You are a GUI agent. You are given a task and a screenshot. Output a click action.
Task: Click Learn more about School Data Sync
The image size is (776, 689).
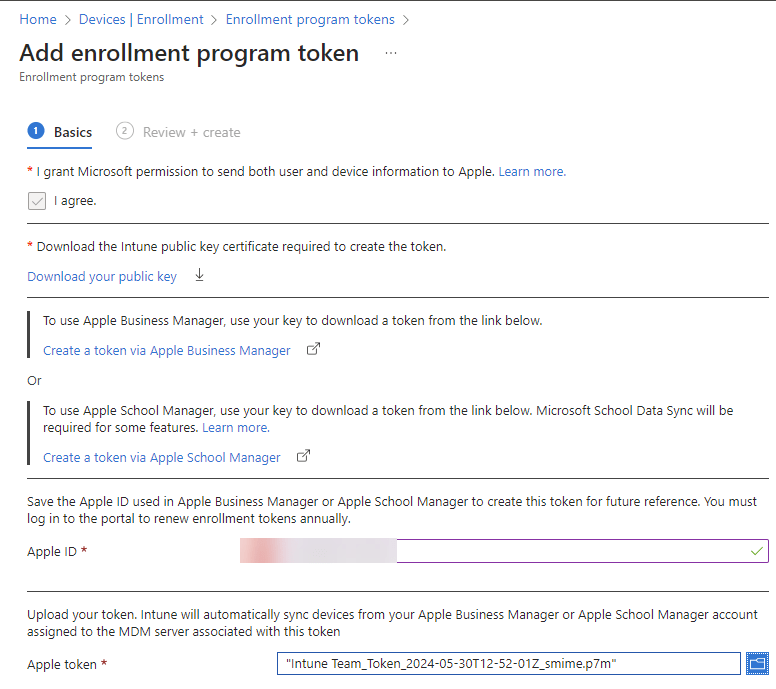tap(236, 428)
